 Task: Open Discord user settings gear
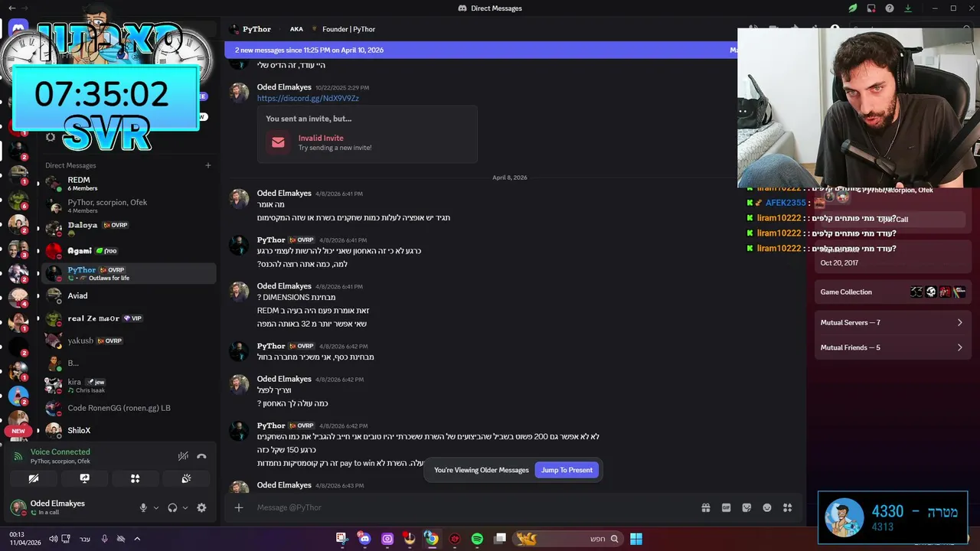click(x=201, y=507)
